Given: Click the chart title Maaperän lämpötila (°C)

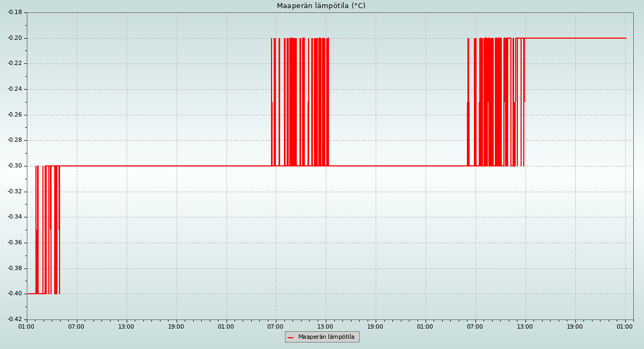Looking at the screenshot, I should (321, 6).
